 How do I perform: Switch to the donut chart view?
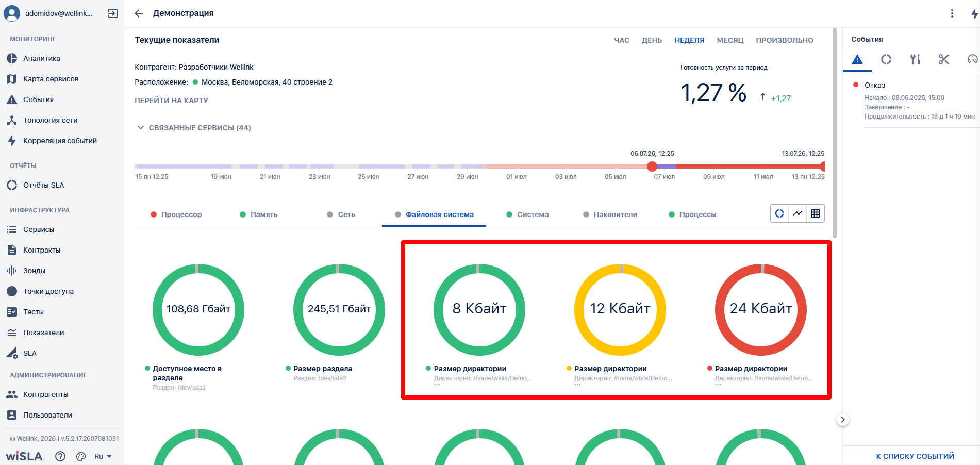[779, 213]
